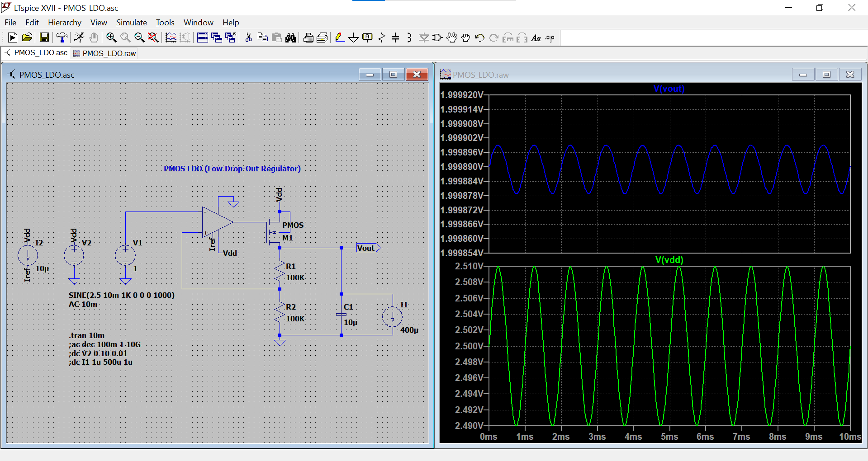Screen dimensions: 868x461
Task: Select the Wire drawing tool
Action: 340,38
